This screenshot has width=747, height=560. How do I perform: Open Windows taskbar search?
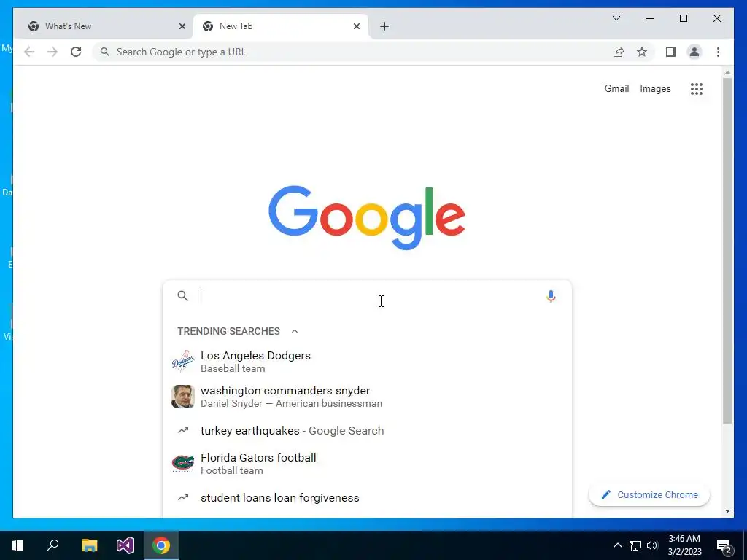(x=53, y=545)
